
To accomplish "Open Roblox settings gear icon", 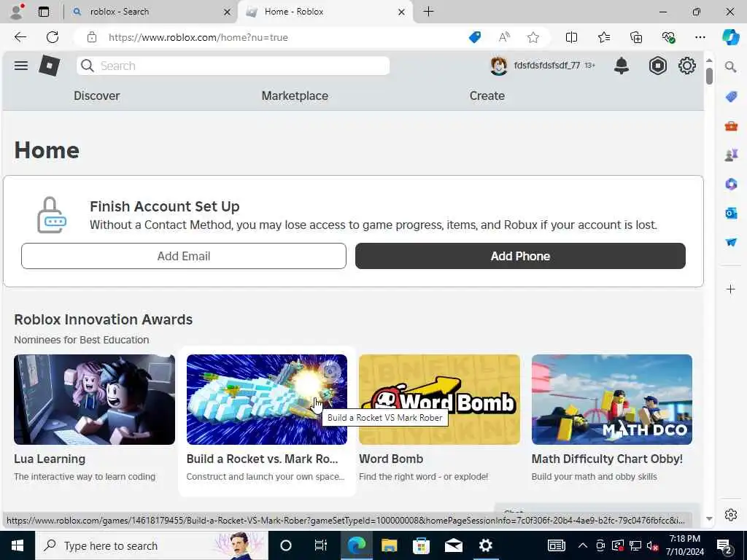I will click(x=686, y=66).
